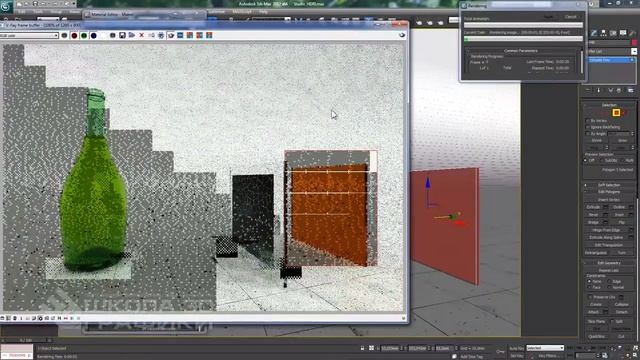The width and height of the screenshot is (640, 360).
Task: Enable the Preserve UVs checkbox
Action: 590,297
